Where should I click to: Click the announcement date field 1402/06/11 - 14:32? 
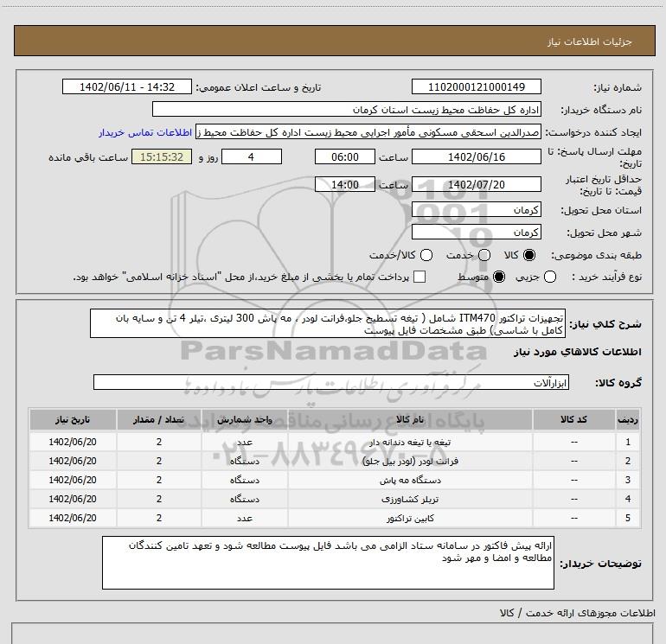click(x=127, y=86)
